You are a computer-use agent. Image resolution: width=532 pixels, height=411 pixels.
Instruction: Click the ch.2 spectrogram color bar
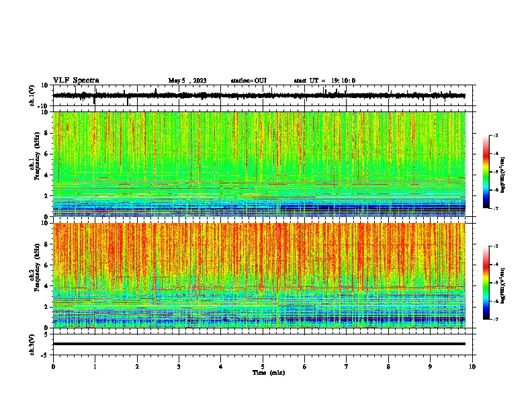click(x=486, y=283)
